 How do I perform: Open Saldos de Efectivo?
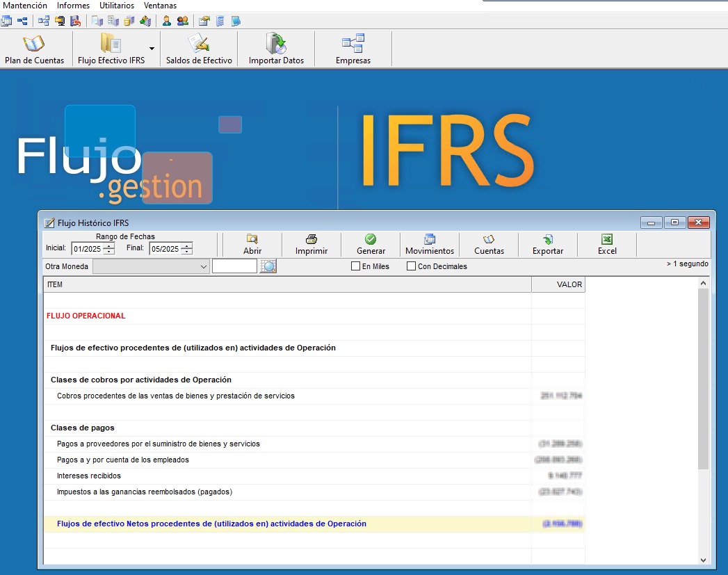click(199, 49)
